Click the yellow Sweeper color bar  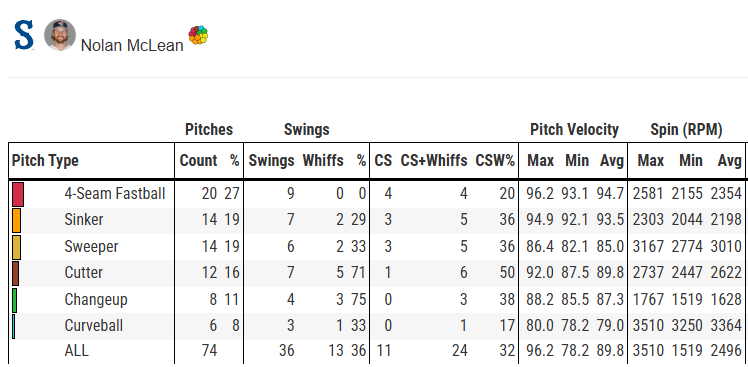pyautogui.click(x=16, y=247)
